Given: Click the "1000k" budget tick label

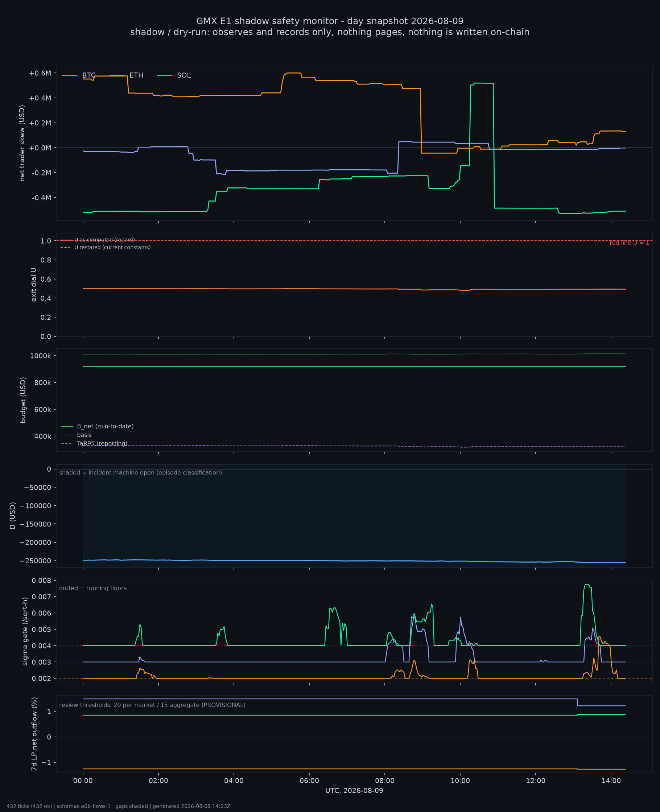Looking at the screenshot, I should (41, 356).
